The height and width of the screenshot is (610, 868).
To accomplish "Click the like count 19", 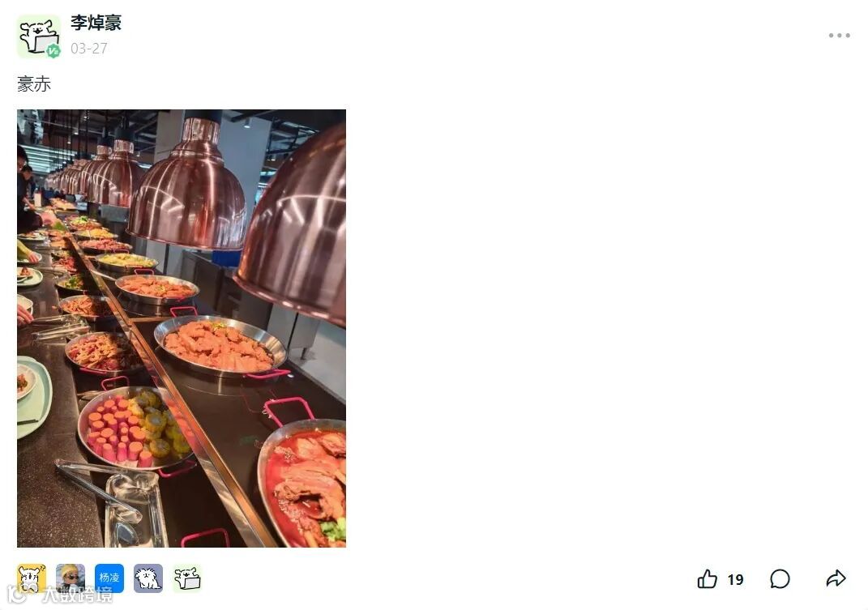I will 735,579.
